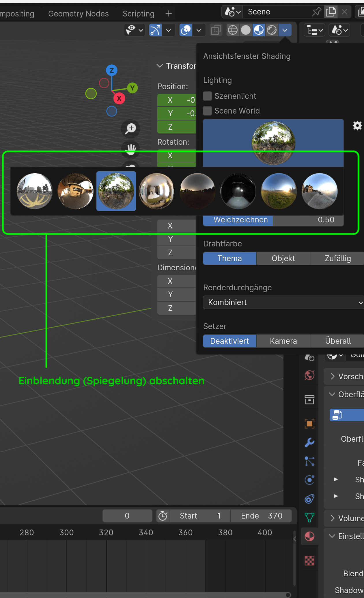Select solid viewport shading mode
The height and width of the screenshot is (598, 364).
click(x=246, y=30)
